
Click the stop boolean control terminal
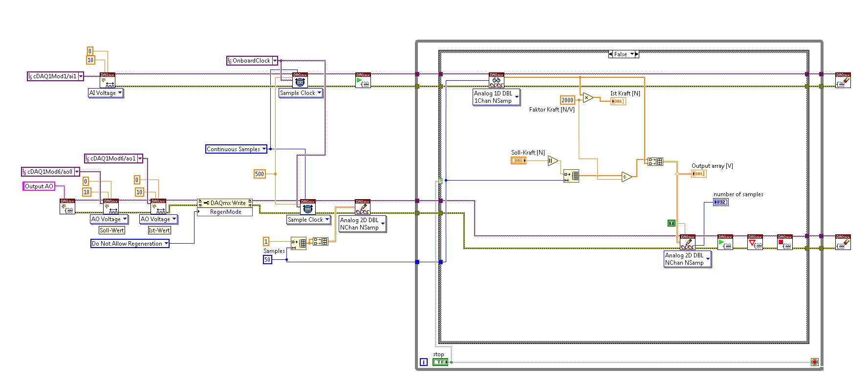tap(440, 362)
